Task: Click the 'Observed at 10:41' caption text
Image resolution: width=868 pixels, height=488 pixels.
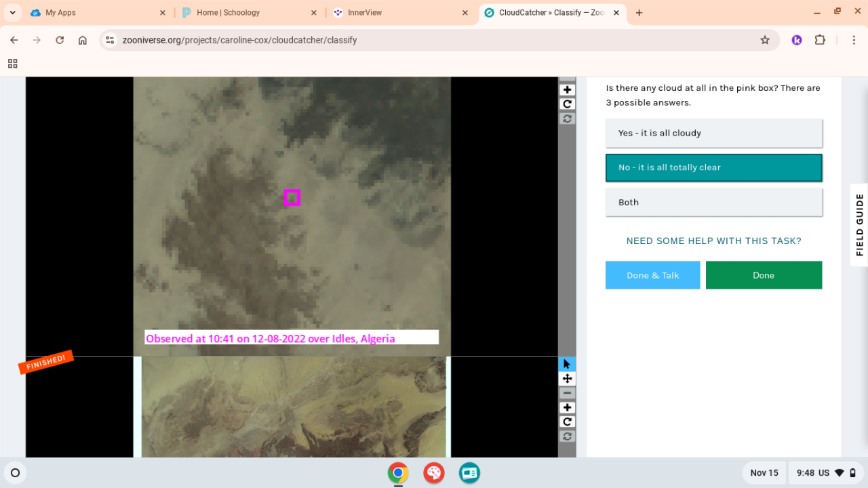Action: tap(271, 338)
